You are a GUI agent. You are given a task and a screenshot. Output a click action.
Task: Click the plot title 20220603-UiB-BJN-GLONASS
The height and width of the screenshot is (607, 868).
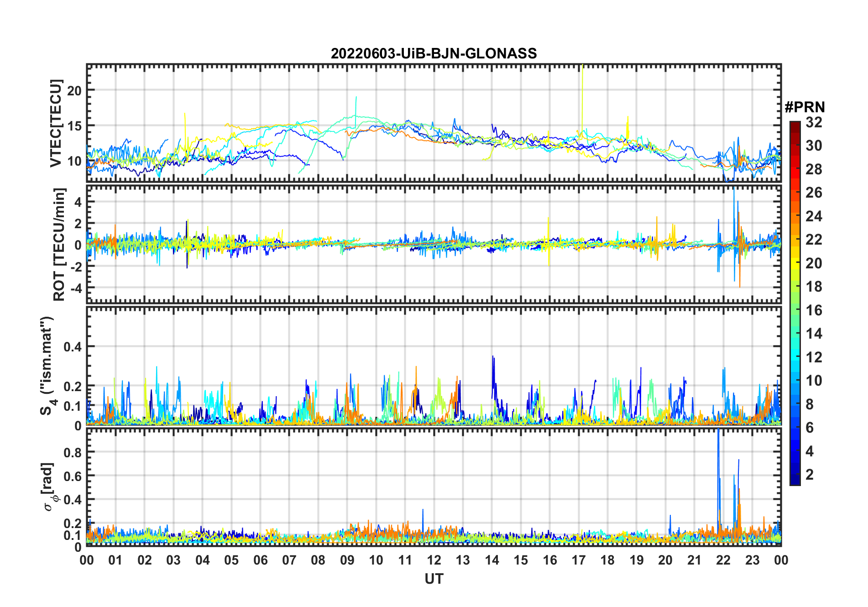[x=434, y=54]
